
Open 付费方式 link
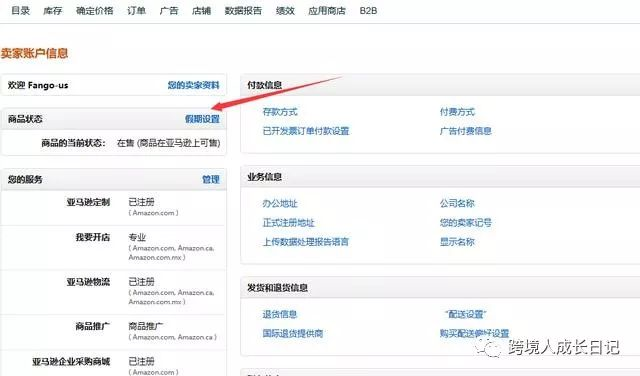[457, 111]
